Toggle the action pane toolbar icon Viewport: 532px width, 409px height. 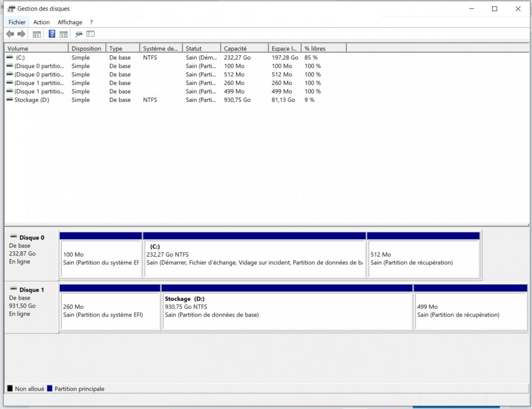coord(63,34)
